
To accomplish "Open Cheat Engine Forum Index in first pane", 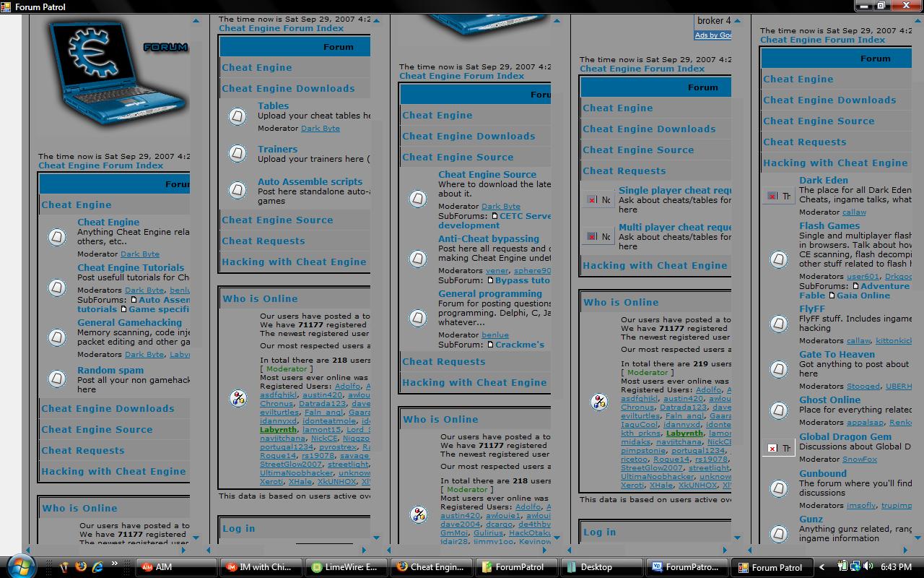I will point(101,165).
